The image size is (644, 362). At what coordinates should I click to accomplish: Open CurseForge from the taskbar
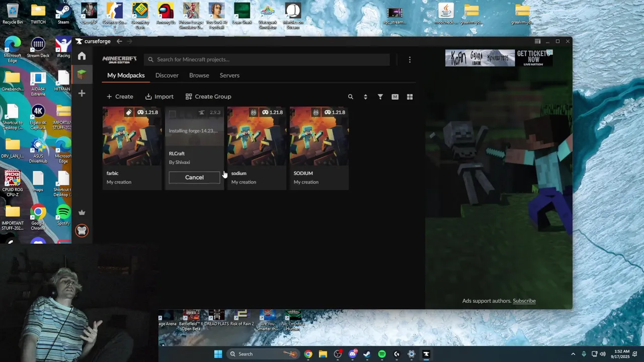click(426, 354)
